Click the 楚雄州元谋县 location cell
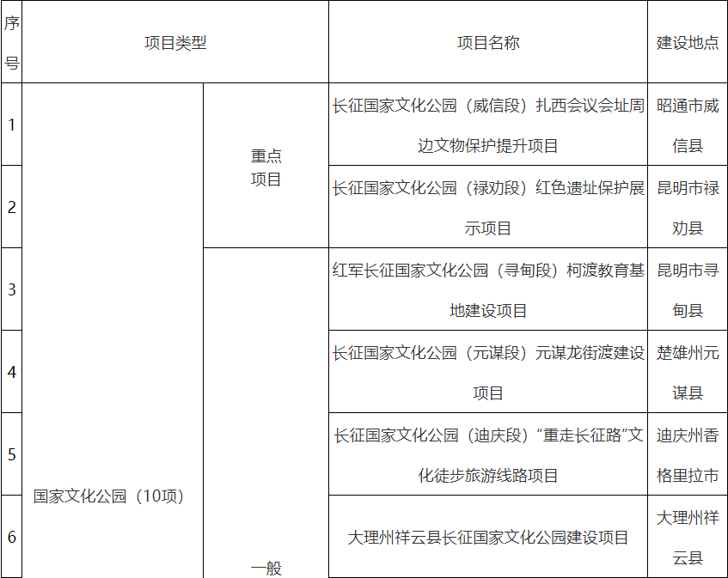 click(687, 373)
